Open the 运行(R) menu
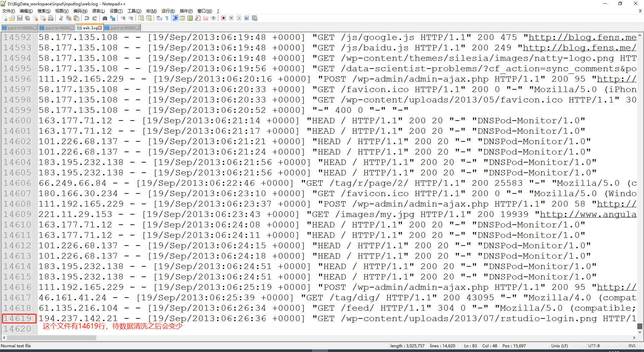Image resolution: width=644 pixels, height=352 pixels. 168,11
